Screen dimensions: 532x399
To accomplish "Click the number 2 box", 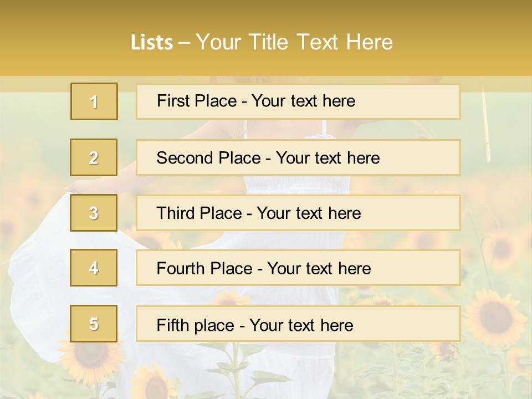I will coord(94,157).
